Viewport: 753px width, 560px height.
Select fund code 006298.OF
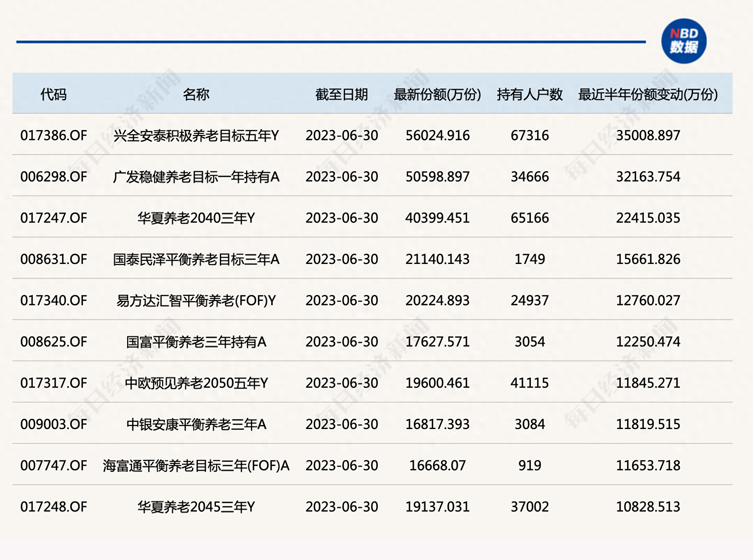click(x=54, y=177)
